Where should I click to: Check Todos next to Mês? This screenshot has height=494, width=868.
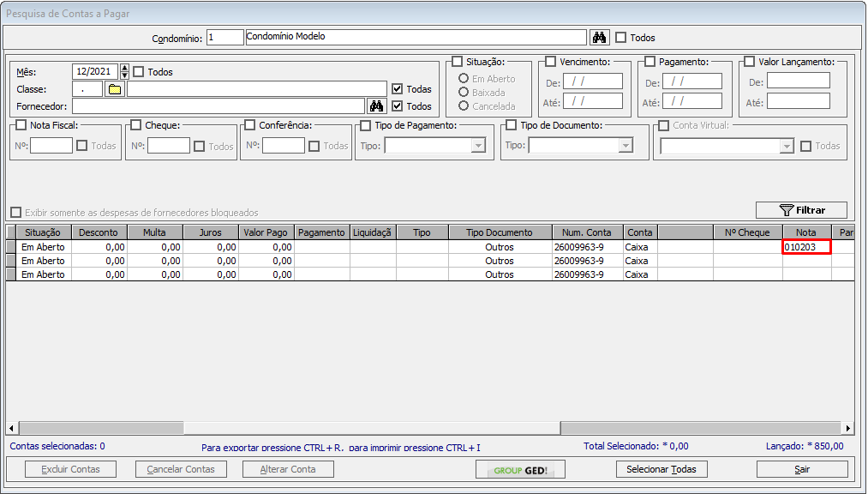coord(139,71)
